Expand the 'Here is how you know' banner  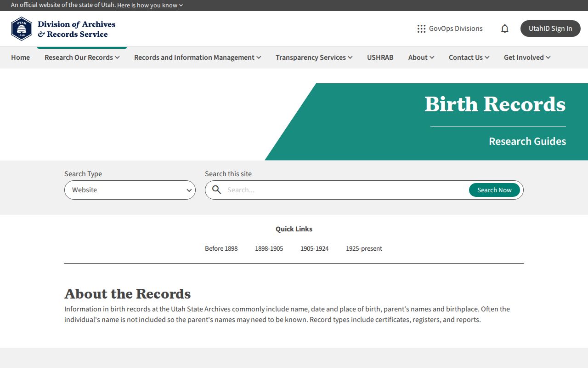click(150, 5)
